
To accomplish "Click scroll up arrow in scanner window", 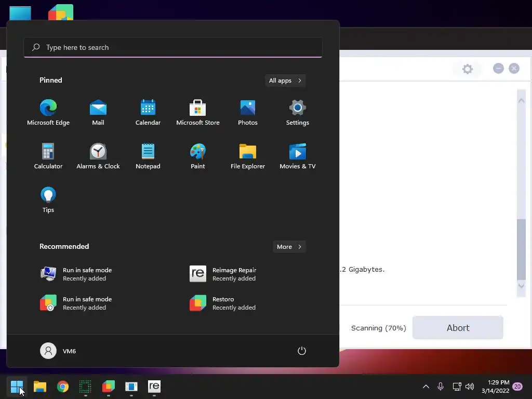I will [522, 100].
